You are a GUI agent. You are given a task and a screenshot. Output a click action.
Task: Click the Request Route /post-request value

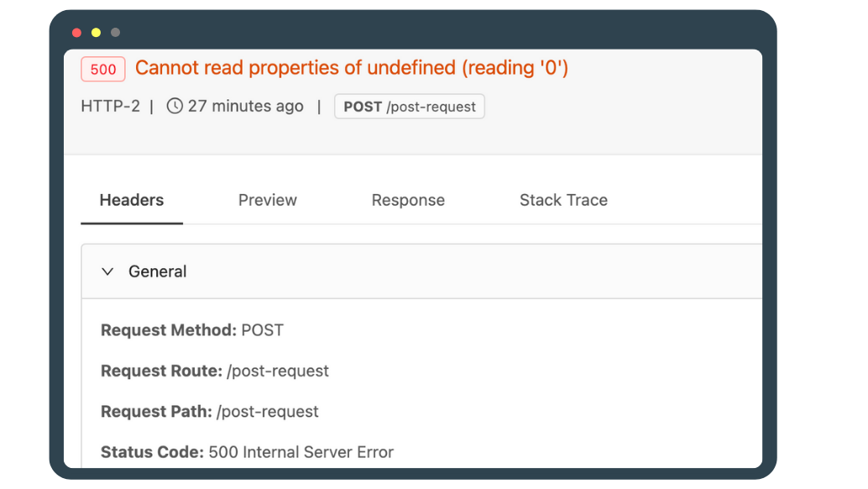click(x=278, y=371)
